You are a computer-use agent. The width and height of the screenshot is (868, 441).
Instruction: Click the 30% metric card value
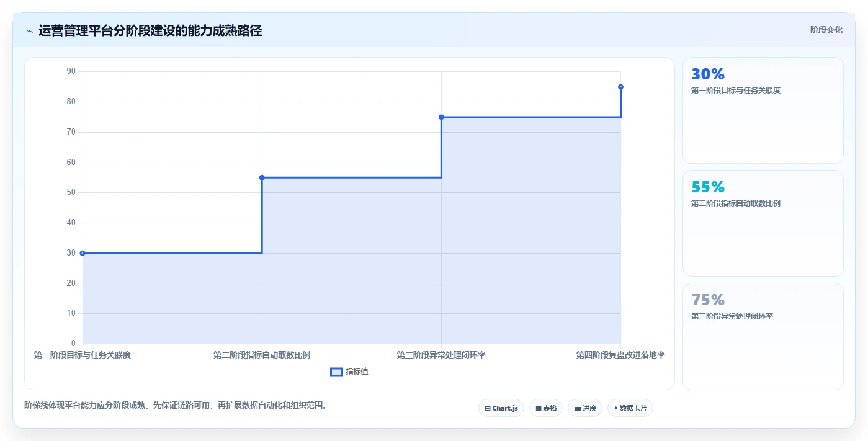point(708,74)
